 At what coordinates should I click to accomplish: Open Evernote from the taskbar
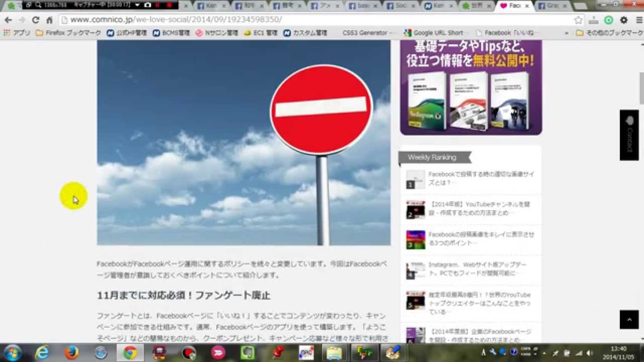248,353
